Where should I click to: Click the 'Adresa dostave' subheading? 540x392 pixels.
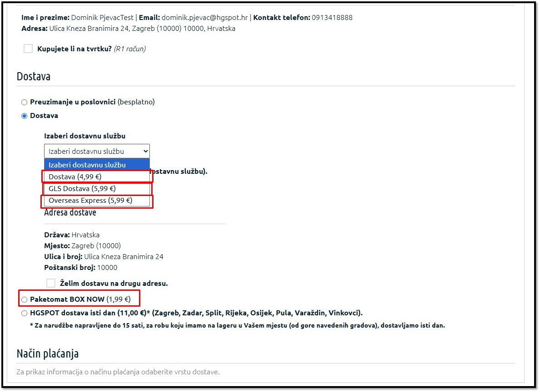pyautogui.click(x=70, y=212)
